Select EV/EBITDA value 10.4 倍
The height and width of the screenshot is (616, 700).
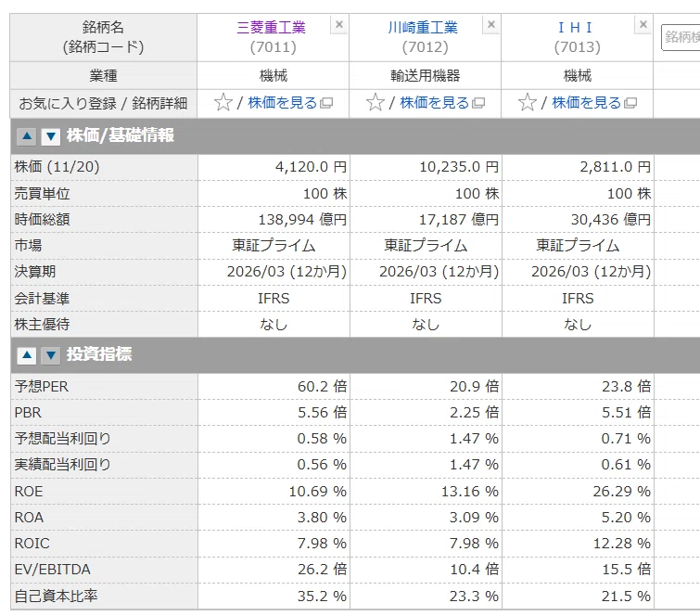point(474,570)
